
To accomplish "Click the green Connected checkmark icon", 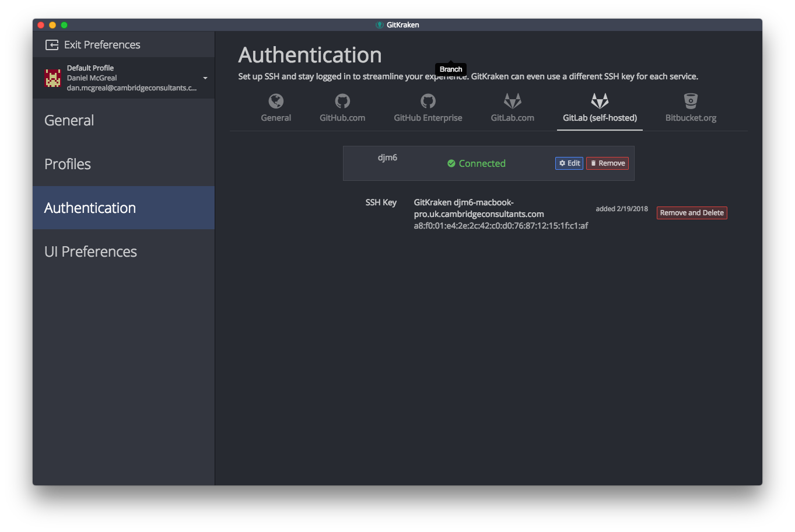I will [451, 163].
